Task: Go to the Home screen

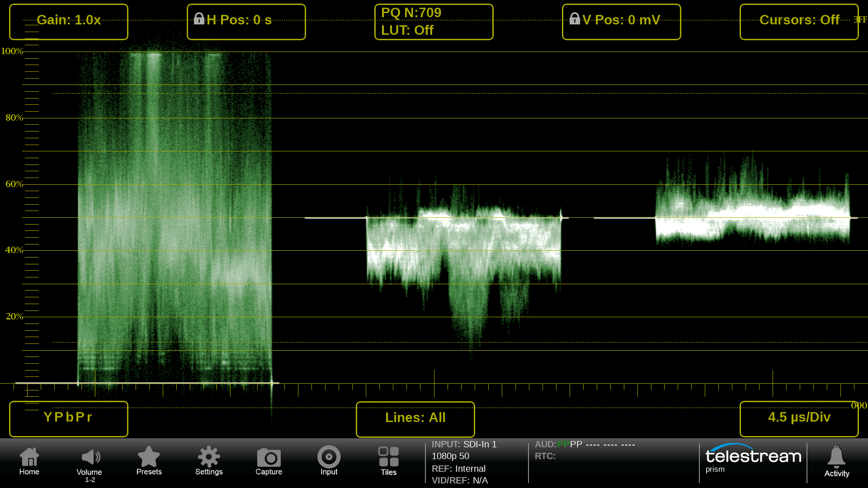Action: point(29,461)
